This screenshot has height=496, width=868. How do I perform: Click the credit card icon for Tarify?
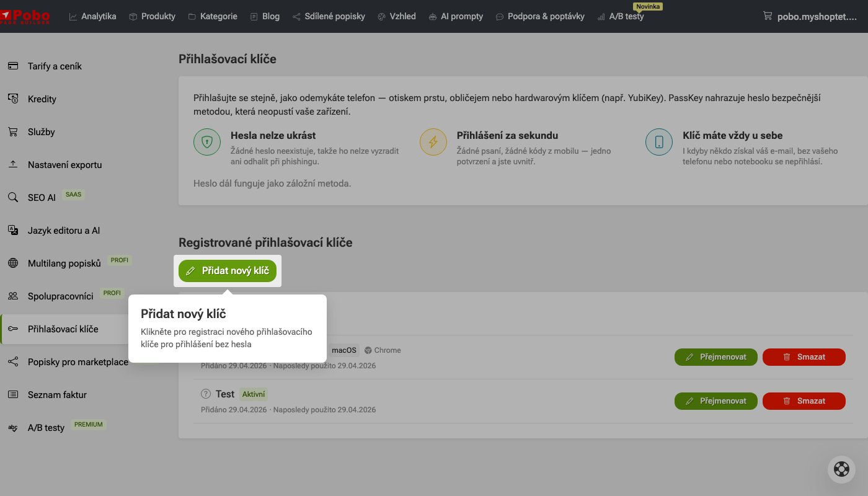(13, 66)
